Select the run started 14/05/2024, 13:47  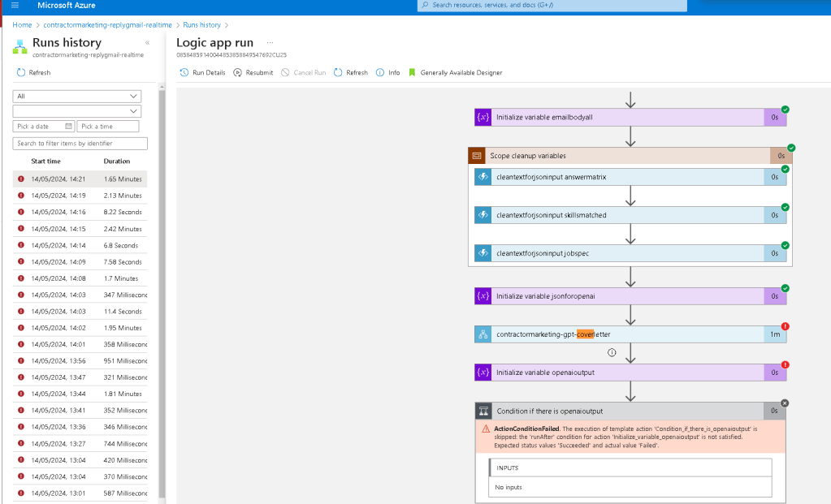click(80, 377)
